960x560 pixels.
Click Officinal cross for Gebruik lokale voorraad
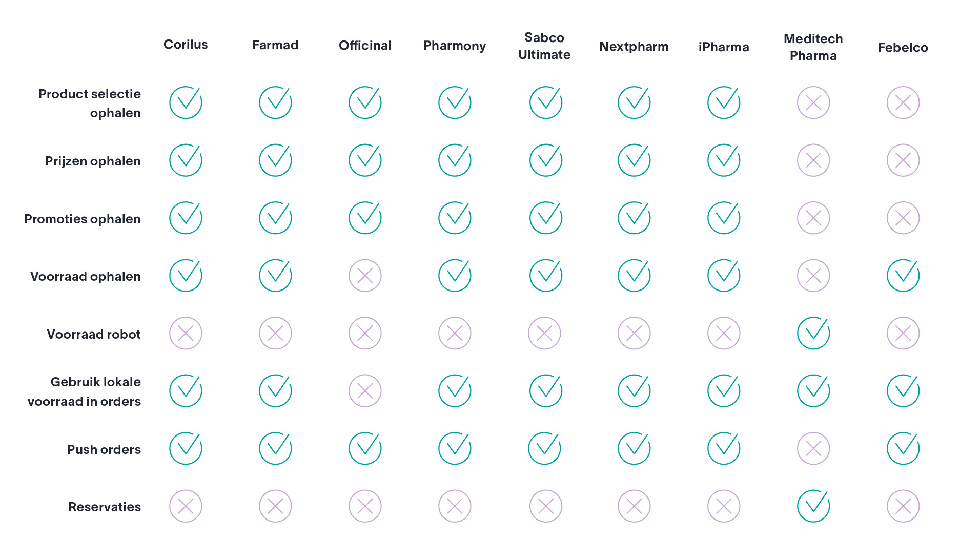click(365, 391)
